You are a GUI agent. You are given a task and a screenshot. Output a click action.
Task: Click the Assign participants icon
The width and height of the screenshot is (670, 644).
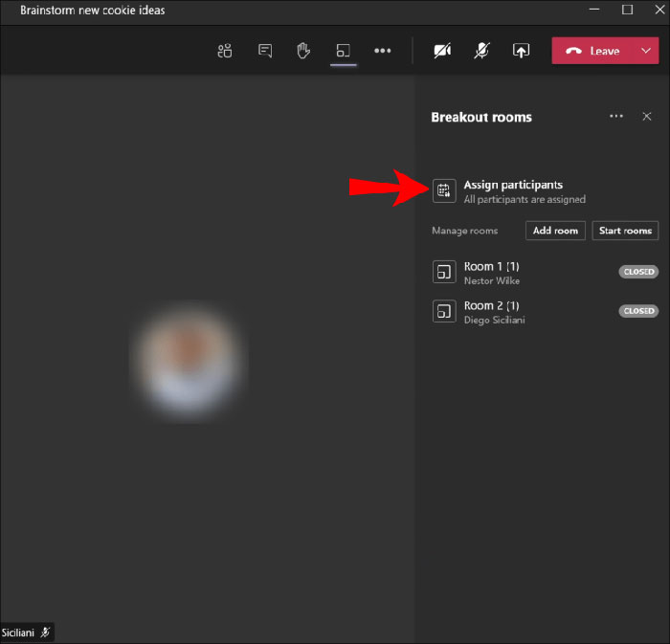tap(444, 190)
